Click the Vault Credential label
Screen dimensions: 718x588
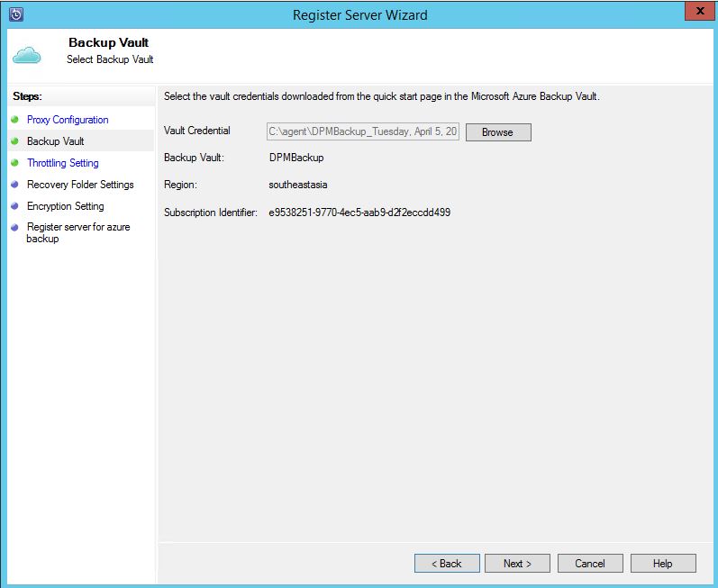197,131
